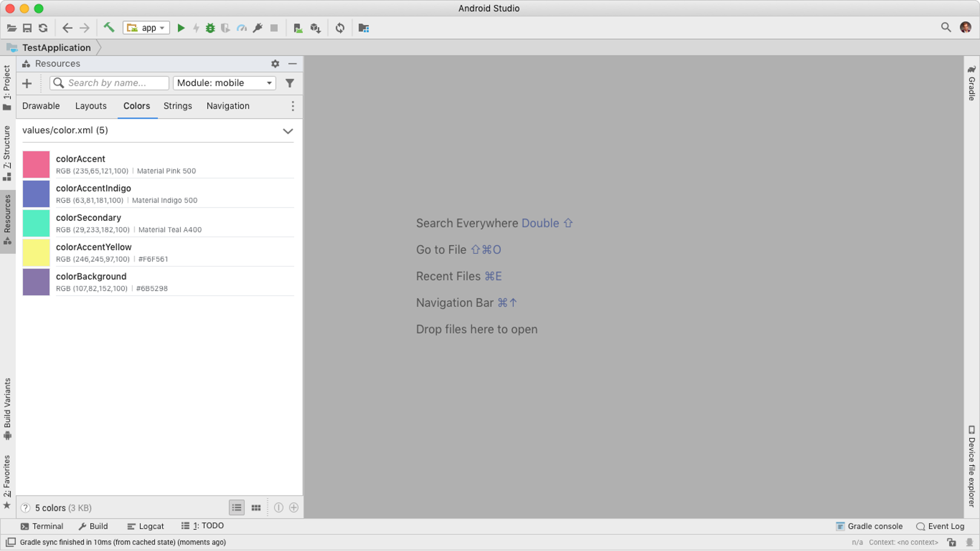The height and width of the screenshot is (551, 980).
Task: Collapse the values/color.xml section chevron
Action: click(288, 131)
